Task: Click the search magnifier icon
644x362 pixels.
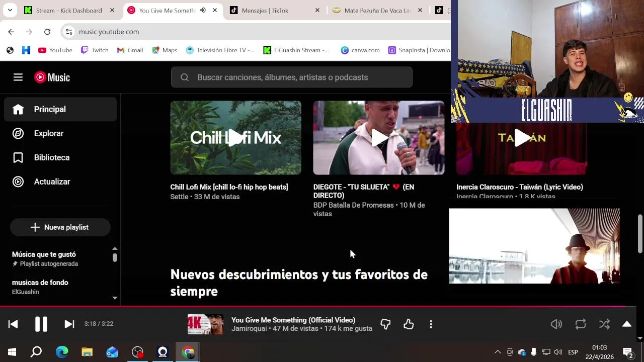Action: (184, 77)
